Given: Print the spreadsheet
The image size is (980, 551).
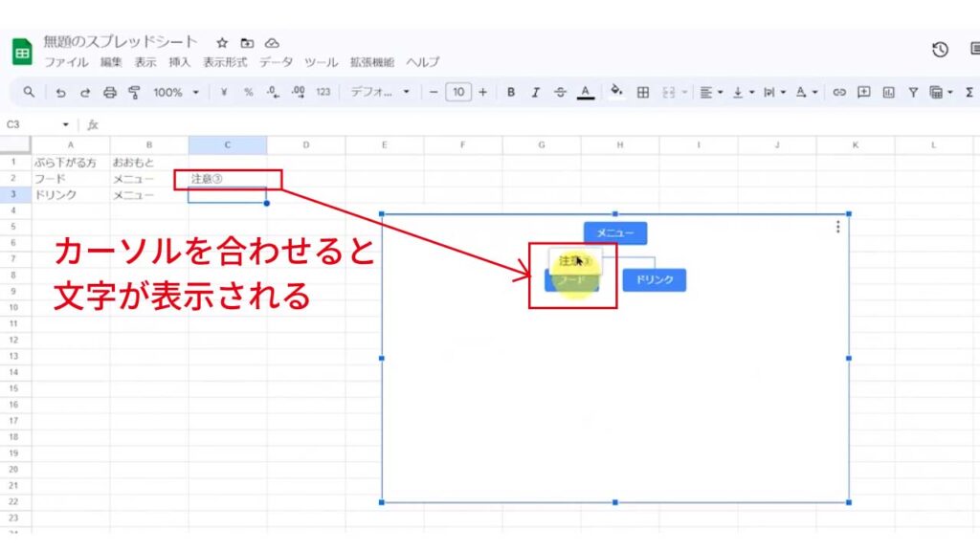Looking at the screenshot, I should (110, 93).
